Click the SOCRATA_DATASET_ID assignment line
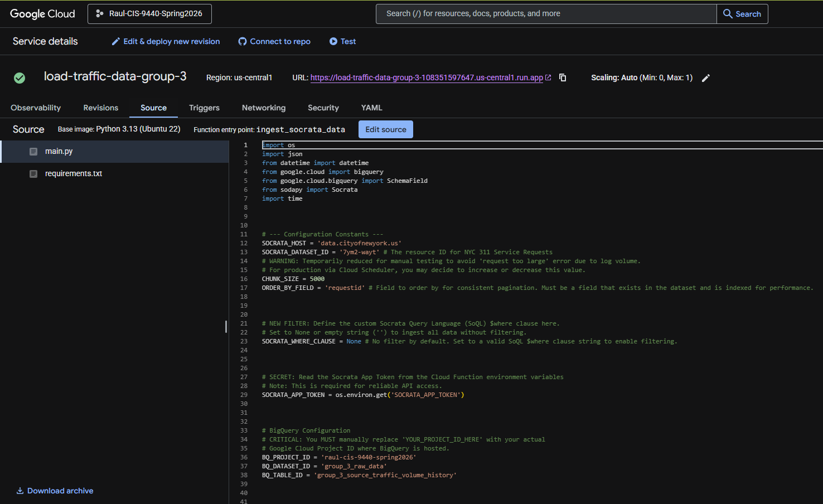This screenshot has width=823, height=504. tap(407, 252)
